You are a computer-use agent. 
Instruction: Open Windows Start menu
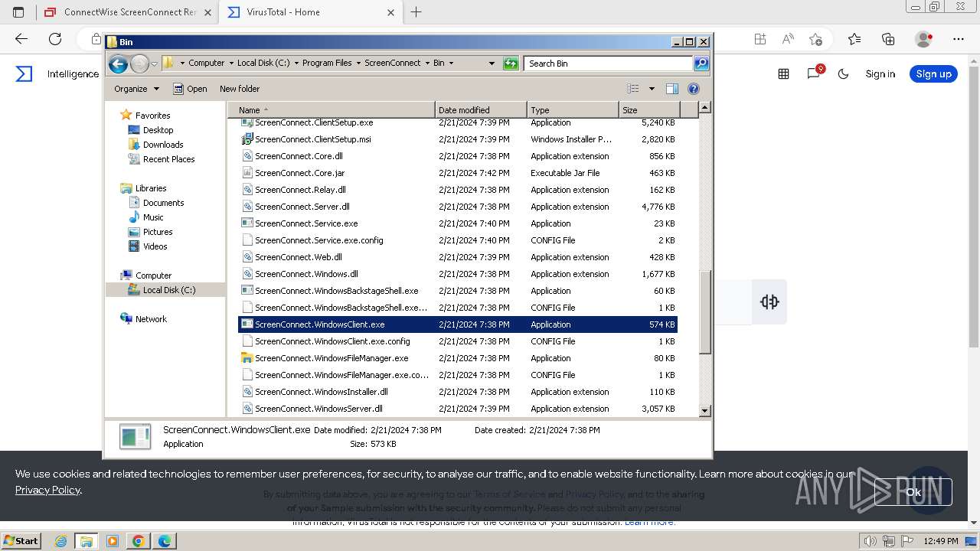point(21,540)
